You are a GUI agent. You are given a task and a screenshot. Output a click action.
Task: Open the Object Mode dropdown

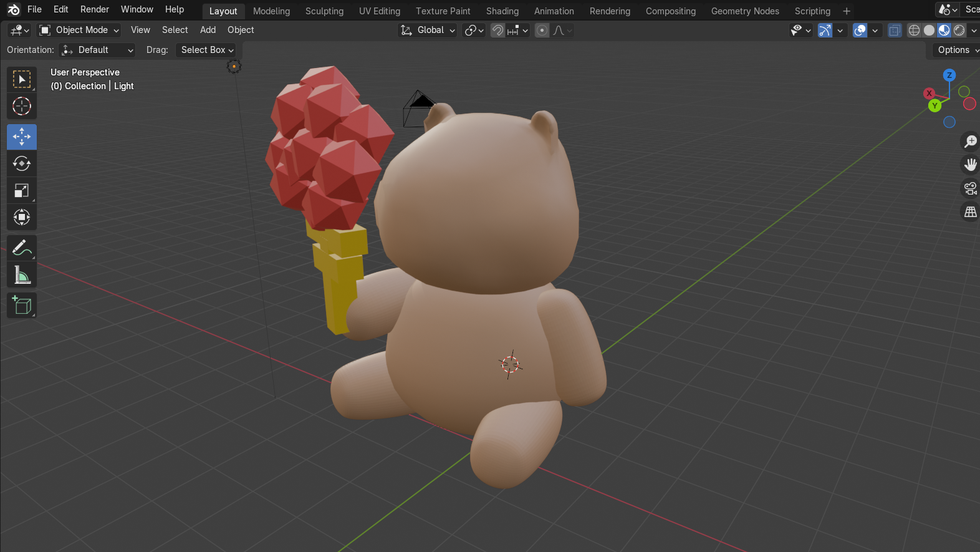click(79, 30)
